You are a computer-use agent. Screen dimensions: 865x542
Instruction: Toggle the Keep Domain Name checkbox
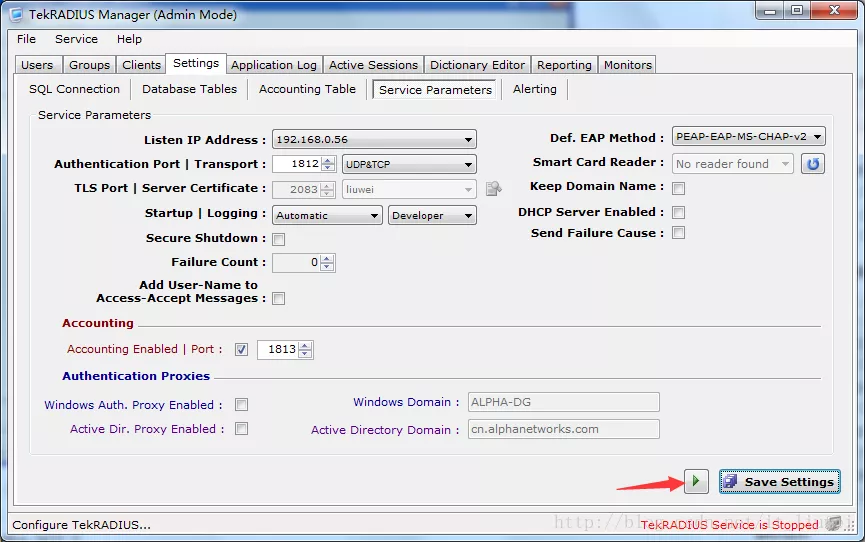pos(679,188)
